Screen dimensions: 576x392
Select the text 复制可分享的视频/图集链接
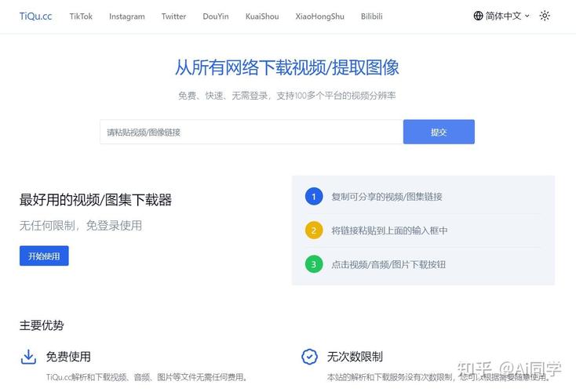386,197
